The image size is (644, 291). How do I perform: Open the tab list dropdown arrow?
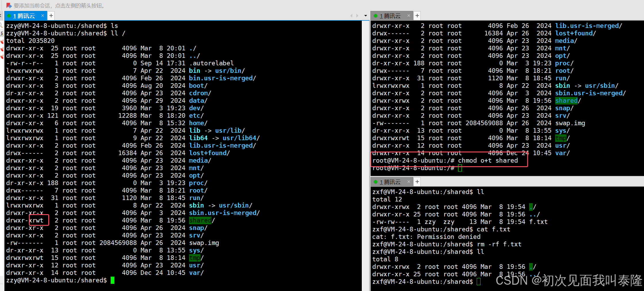click(366, 16)
